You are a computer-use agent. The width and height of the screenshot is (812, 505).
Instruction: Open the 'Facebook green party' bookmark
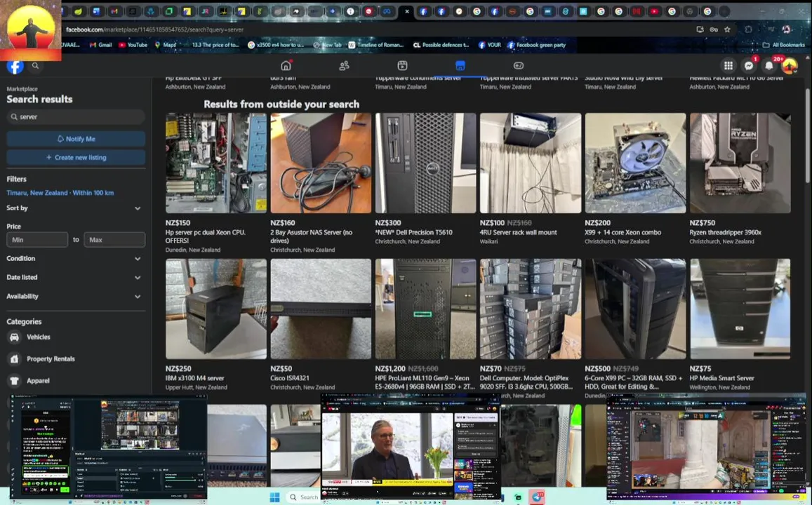pyautogui.click(x=536, y=45)
